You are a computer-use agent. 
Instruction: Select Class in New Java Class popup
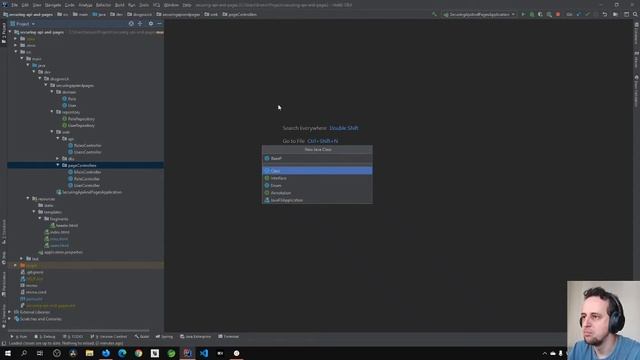[x=317, y=171]
